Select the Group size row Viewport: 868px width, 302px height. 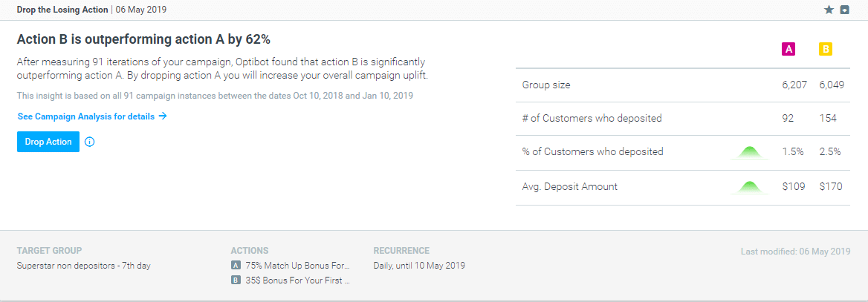click(x=682, y=85)
